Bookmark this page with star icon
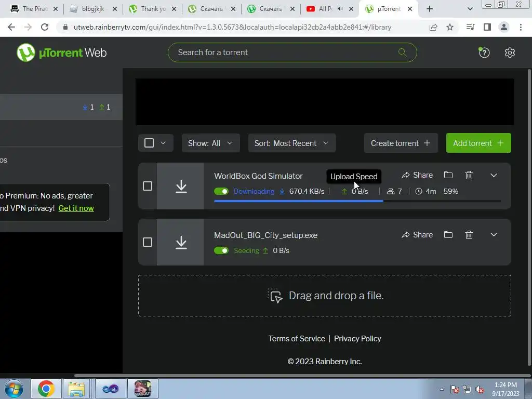 (x=450, y=27)
